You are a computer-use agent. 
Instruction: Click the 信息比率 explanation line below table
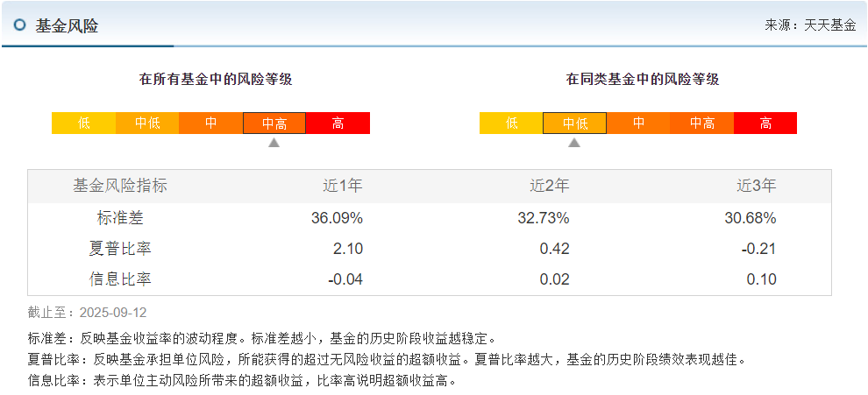tap(242, 381)
